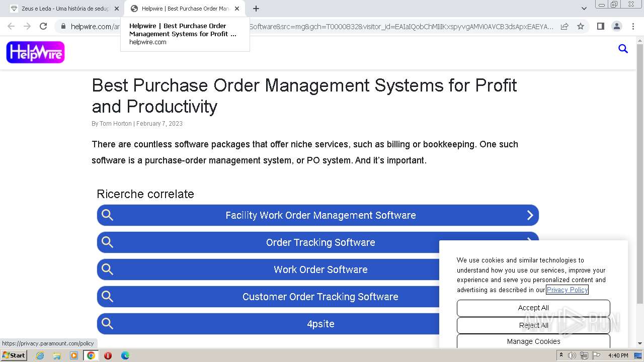Click the article title heading
This screenshot has width=644, height=362.
click(x=304, y=96)
